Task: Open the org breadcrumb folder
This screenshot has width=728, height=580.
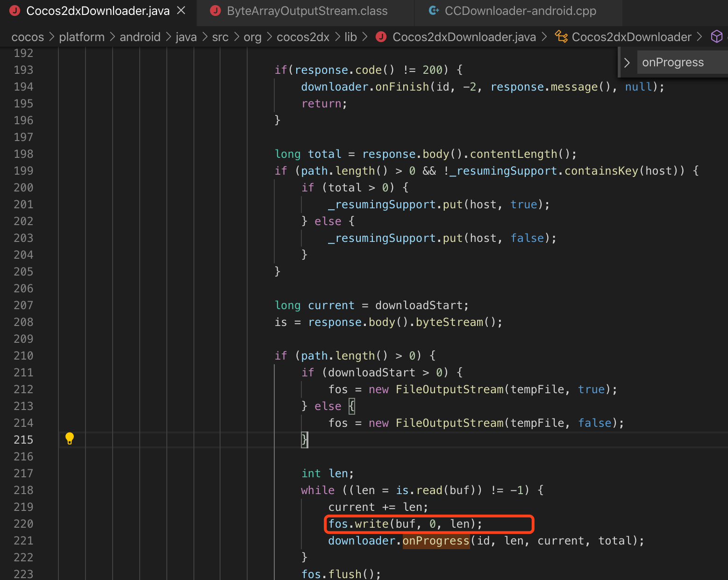Action: [252, 37]
